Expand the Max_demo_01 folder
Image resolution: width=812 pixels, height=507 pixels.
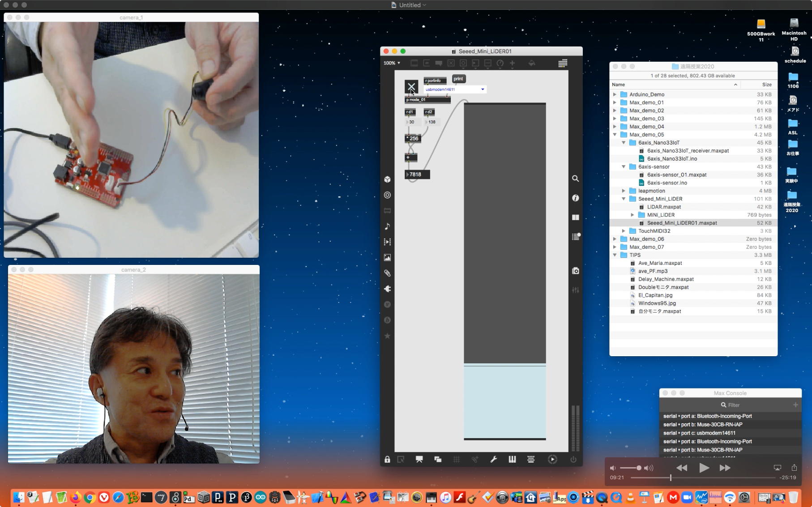tap(615, 102)
